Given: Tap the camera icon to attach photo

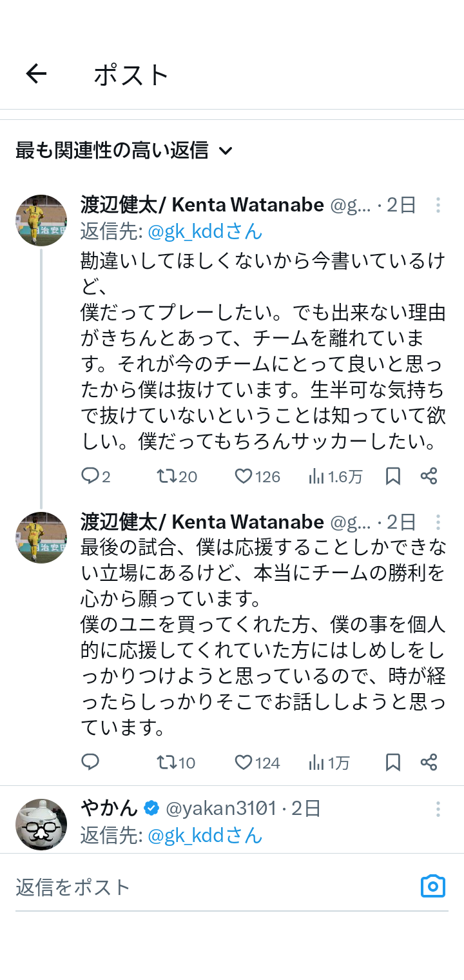Looking at the screenshot, I should click(433, 886).
